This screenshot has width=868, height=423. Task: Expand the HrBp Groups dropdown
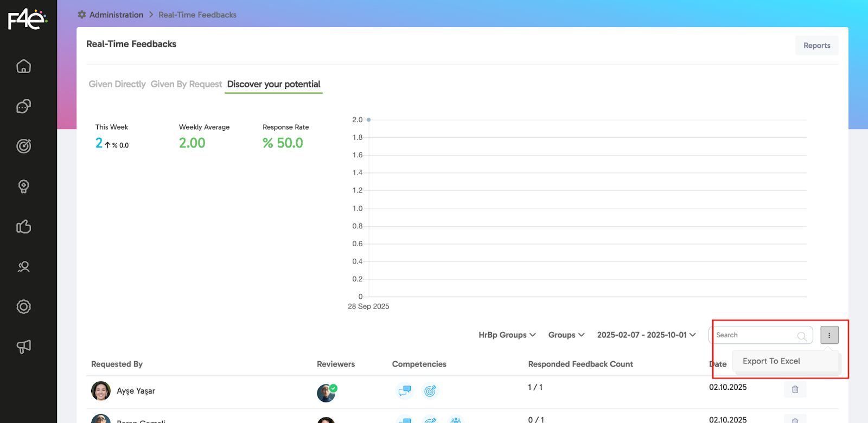(507, 335)
